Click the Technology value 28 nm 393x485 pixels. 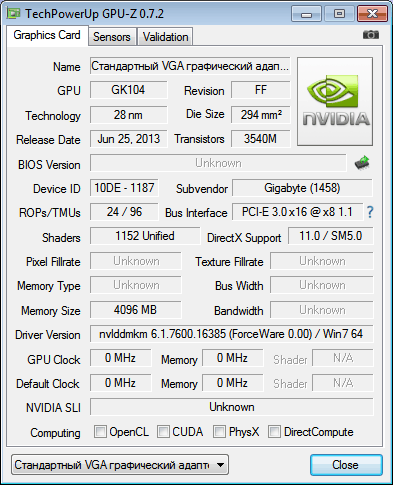click(128, 115)
